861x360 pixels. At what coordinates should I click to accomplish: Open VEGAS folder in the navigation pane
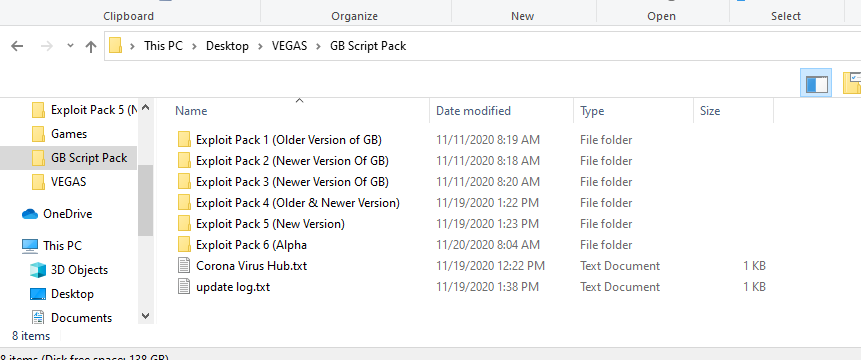click(69, 182)
